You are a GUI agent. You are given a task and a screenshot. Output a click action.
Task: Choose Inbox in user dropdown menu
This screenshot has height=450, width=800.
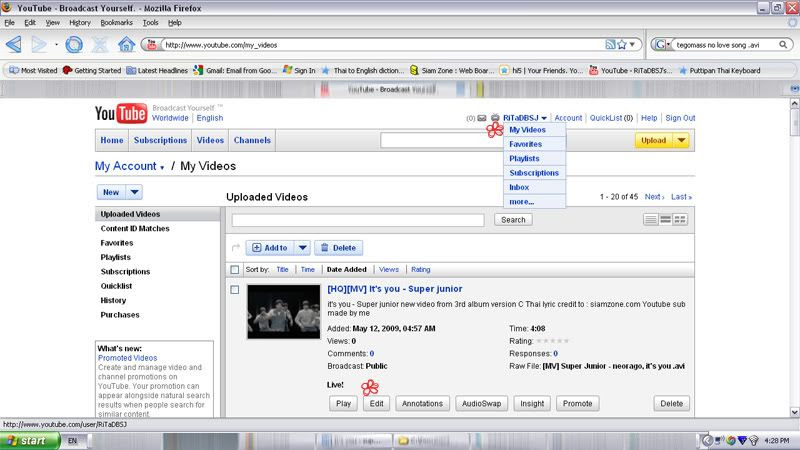point(534,187)
